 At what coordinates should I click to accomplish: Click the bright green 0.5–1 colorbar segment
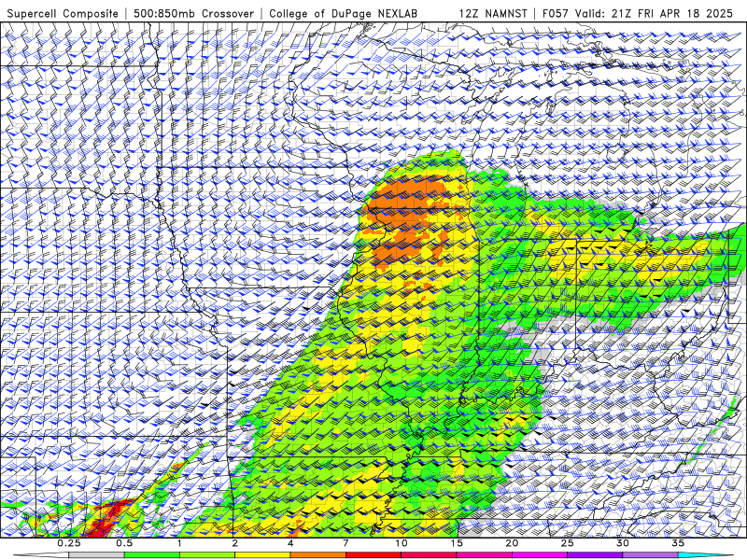pyautogui.click(x=151, y=555)
